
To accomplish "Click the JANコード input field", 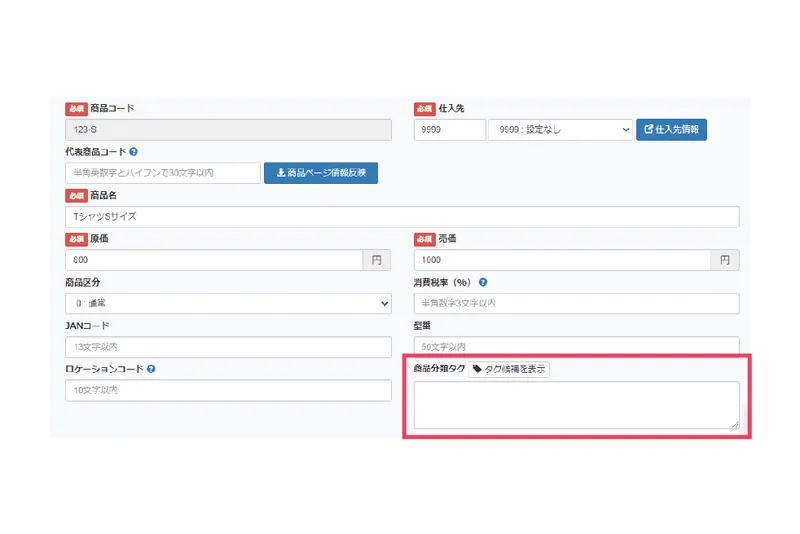I will click(x=229, y=347).
